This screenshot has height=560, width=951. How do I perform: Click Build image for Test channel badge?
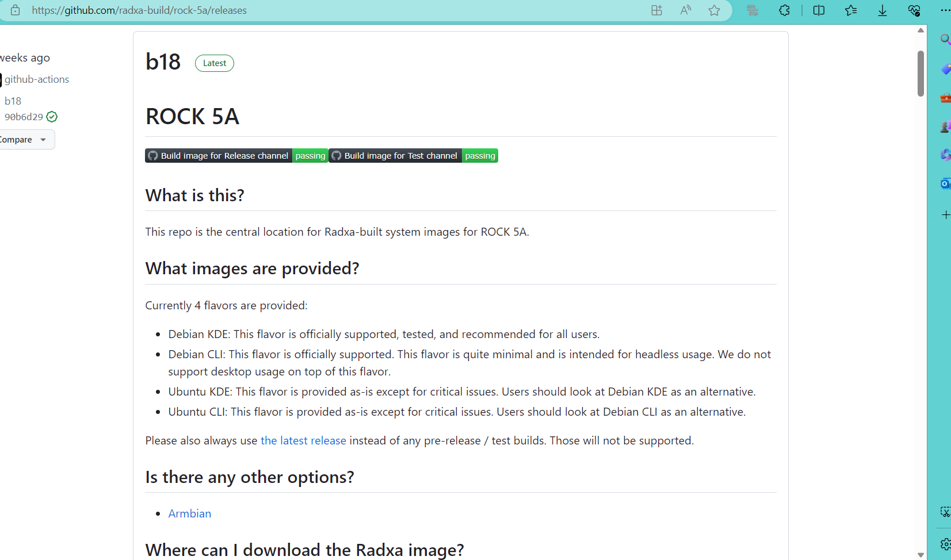413,156
